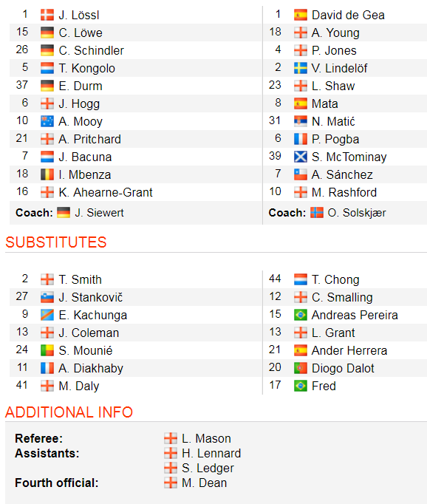Click the Chilean flag beside A. Sánchez

(300, 174)
